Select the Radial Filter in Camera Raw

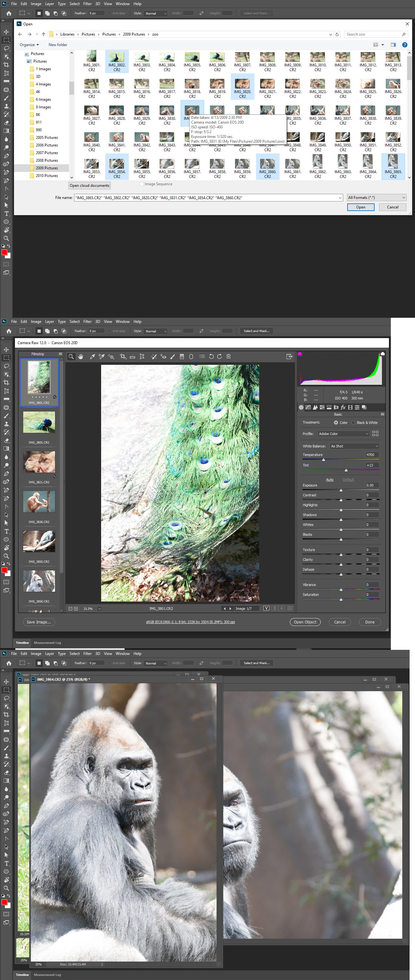pos(191,357)
